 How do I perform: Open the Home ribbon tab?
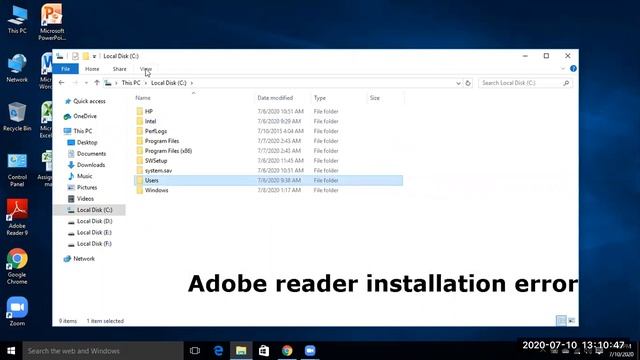pyautogui.click(x=92, y=69)
